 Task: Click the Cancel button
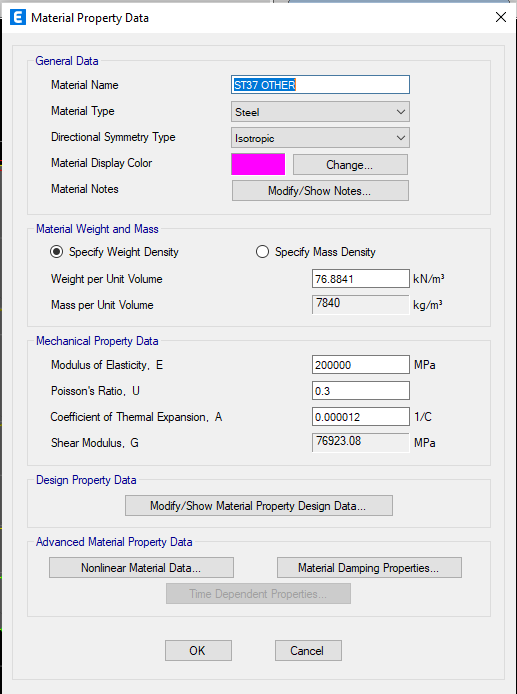tap(308, 651)
